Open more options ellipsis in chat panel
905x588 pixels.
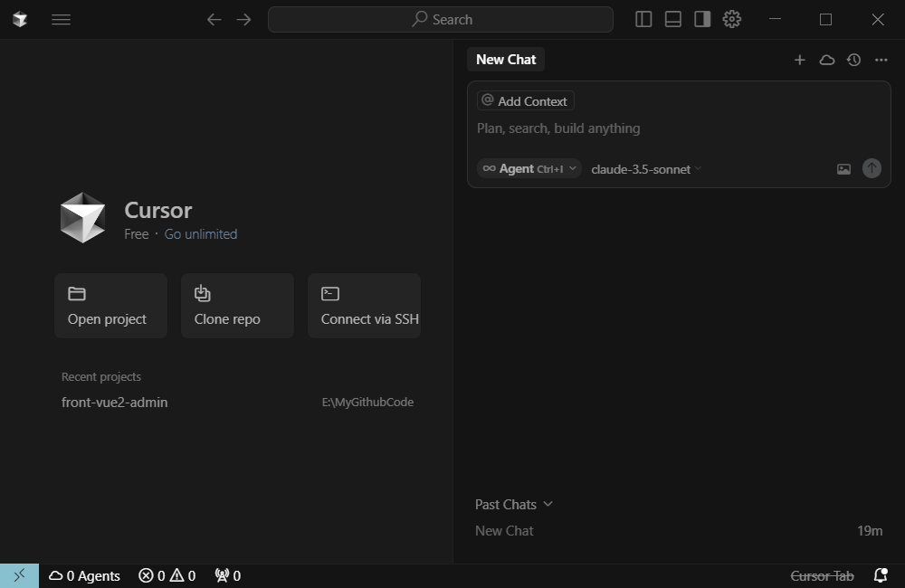tap(881, 60)
